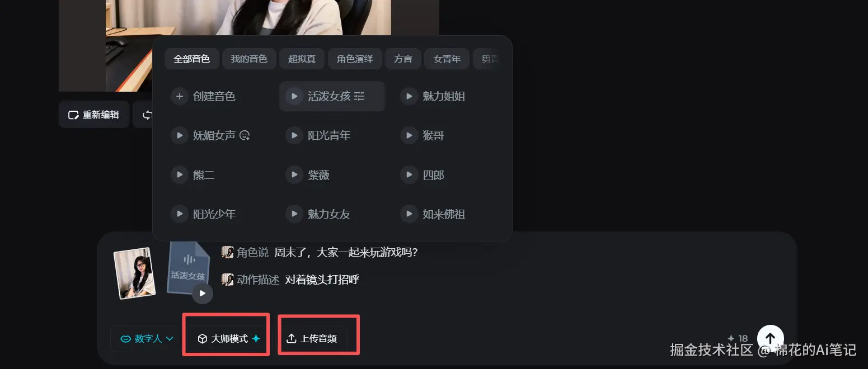Image resolution: width=868 pixels, height=369 pixels.
Task: Select the character portrait thumbnail
Action: [x=134, y=273]
